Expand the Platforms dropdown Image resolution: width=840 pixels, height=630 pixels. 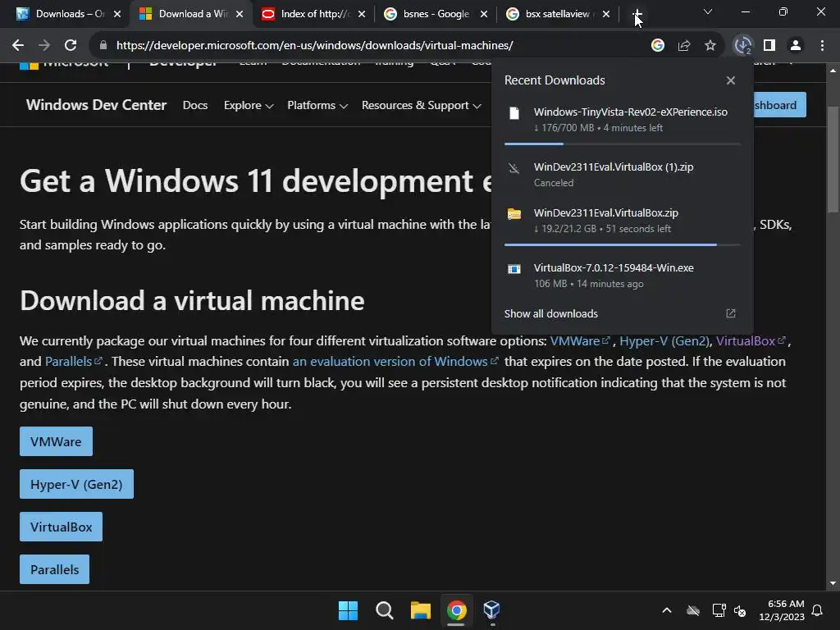pyautogui.click(x=317, y=105)
